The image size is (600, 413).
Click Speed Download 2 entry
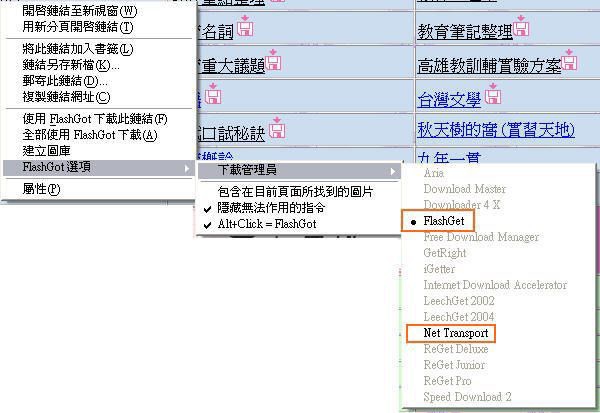point(468,397)
